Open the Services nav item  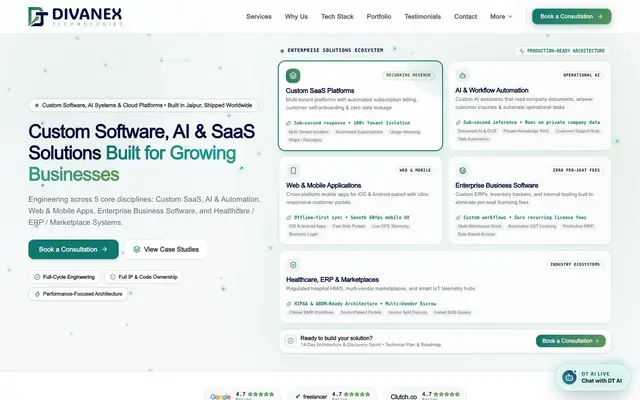(259, 17)
